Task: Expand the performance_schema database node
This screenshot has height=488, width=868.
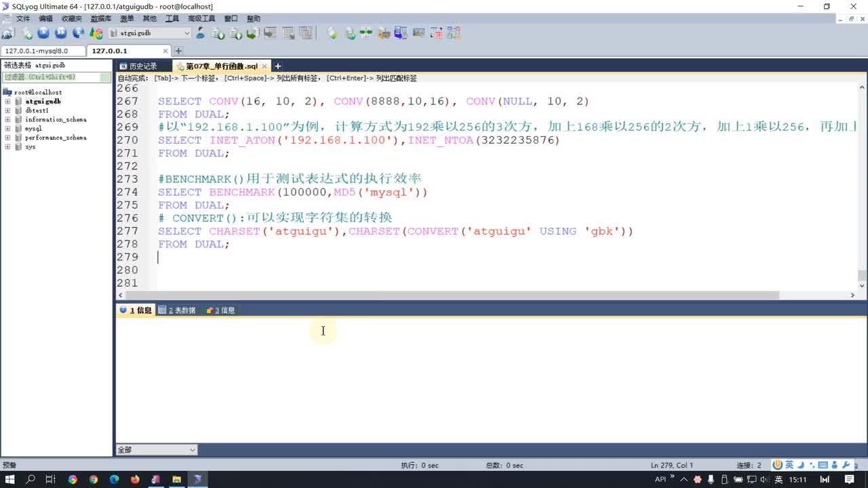Action: tap(7, 138)
